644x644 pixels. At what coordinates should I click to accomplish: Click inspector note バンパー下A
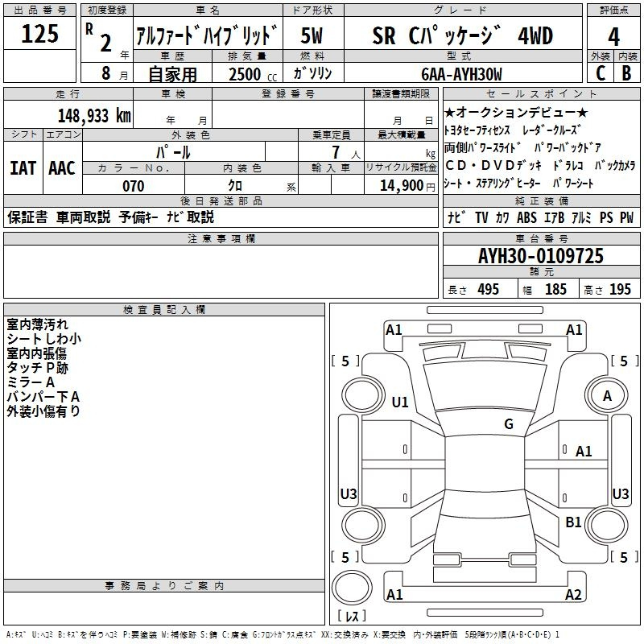(x=43, y=396)
